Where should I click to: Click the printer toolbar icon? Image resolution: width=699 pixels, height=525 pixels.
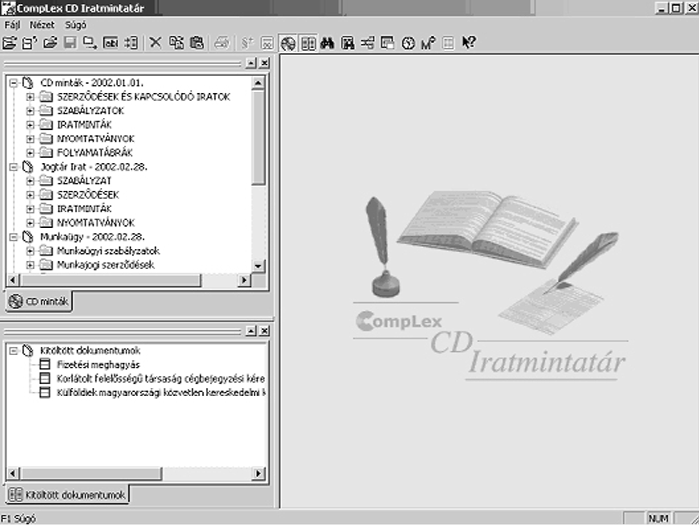tap(222, 43)
